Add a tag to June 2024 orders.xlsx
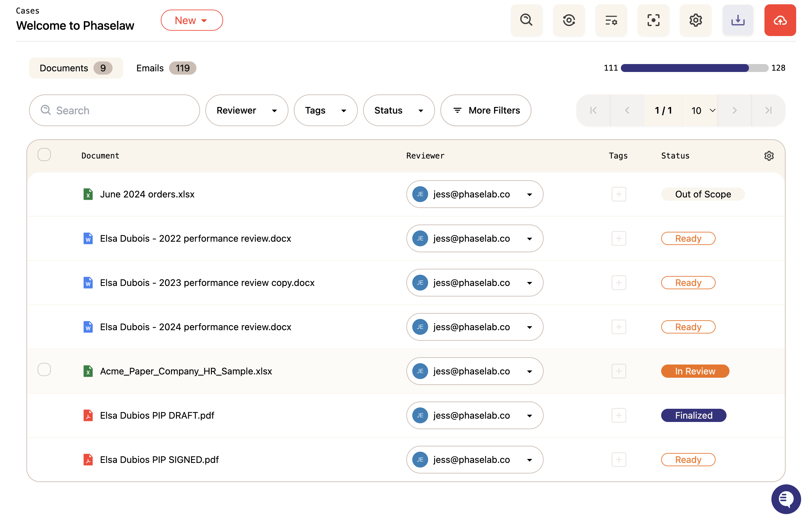 (619, 194)
